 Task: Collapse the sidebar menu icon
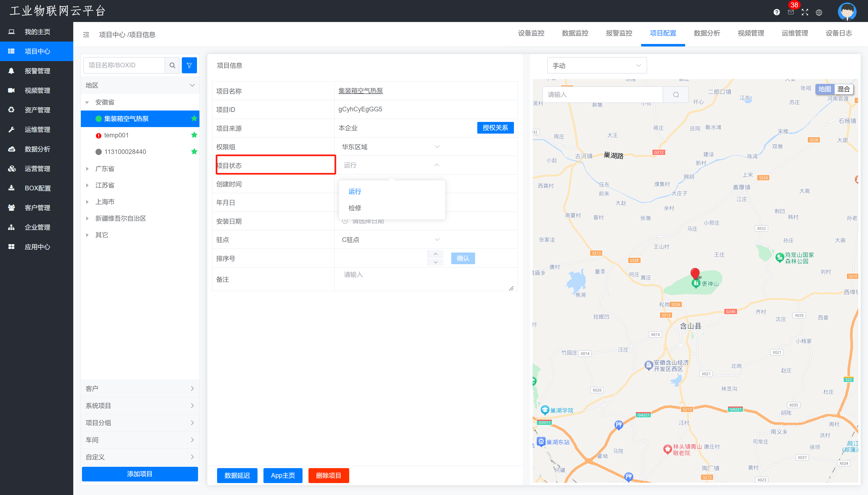(86, 35)
